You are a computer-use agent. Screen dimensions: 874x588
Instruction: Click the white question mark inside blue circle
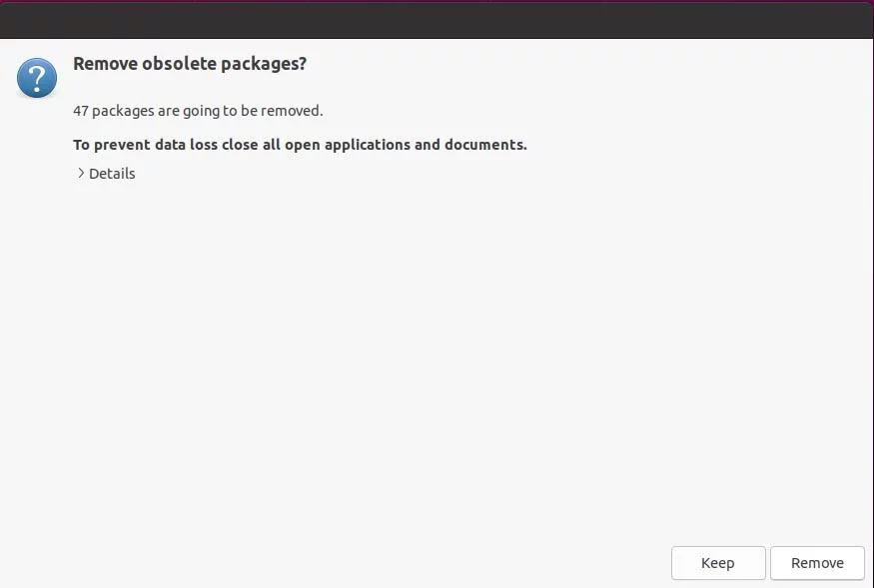(x=37, y=79)
